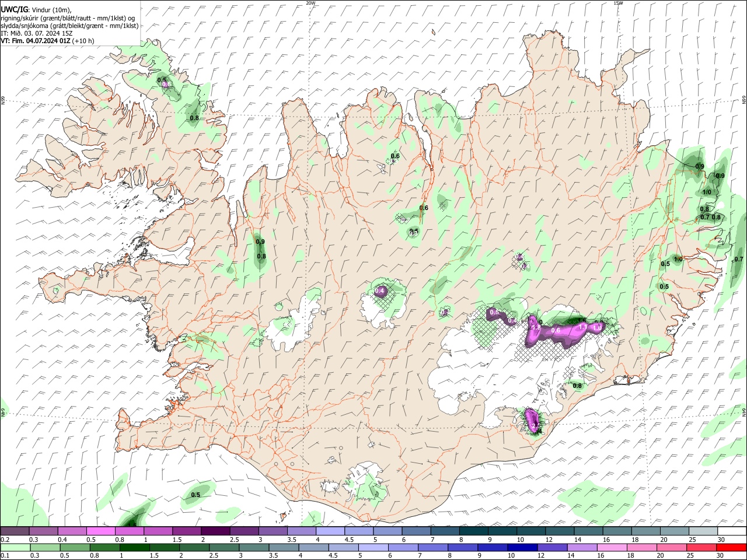Select the light purple 14–16 rain swatch
747x560 pixels.
(x=582, y=547)
